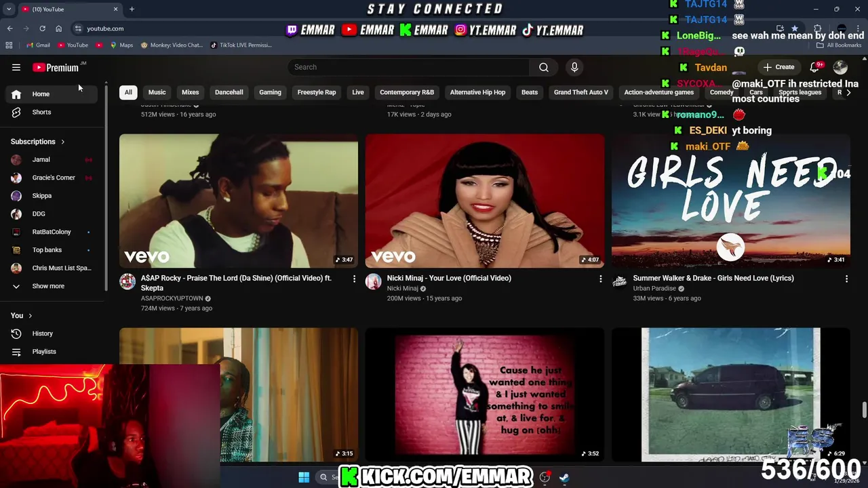Select the Music filter chip
The height and width of the screenshot is (488, 868).
[x=157, y=92]
